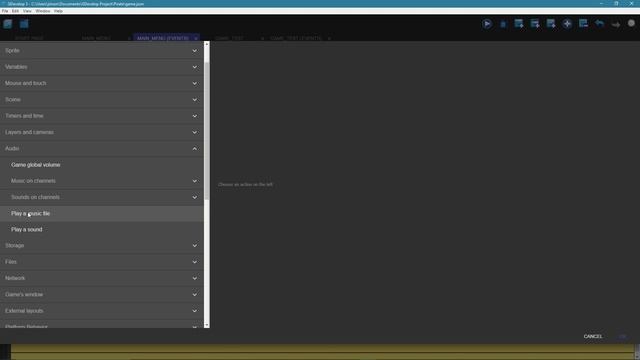Switch to the Game_Test (Events) tab
The width and height of the screenshot is (640, 360).
click(x=296, y=38)
